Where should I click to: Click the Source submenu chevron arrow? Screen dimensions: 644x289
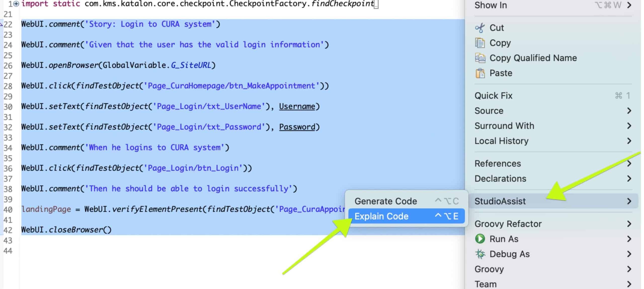tap(629, 111)
